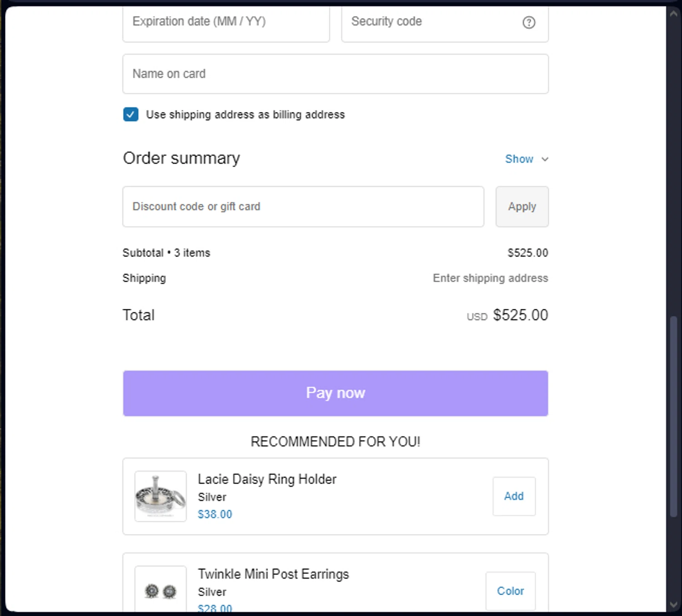Click the scrollbar down arrow
The image size is (682, 616).
673,605
